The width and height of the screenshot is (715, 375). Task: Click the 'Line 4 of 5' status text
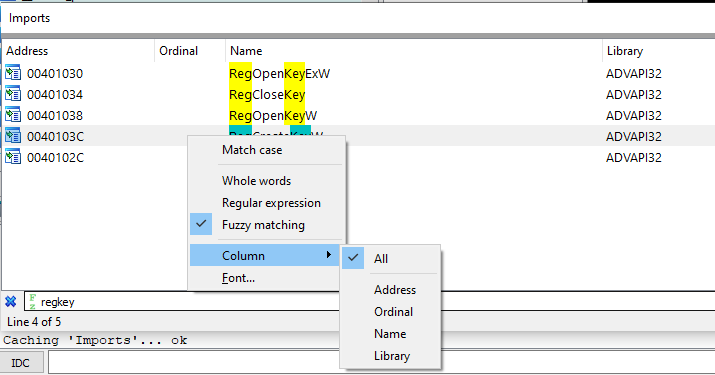[x=34, y=322]
